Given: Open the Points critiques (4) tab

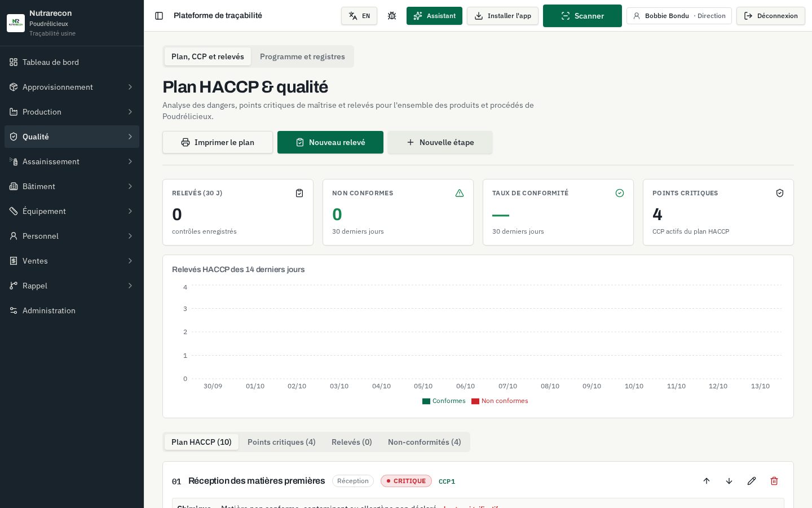Looking at the screenshot, I should tap(281, 442).
